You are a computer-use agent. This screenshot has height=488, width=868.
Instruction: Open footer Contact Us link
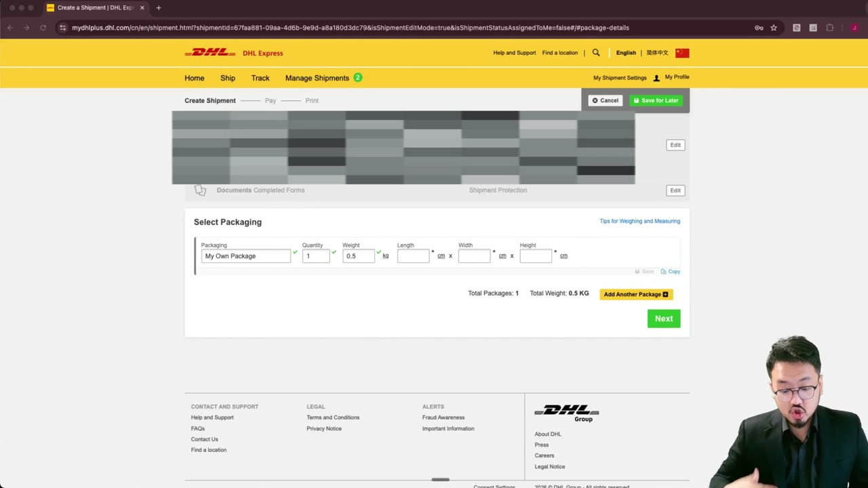[205, 439]
